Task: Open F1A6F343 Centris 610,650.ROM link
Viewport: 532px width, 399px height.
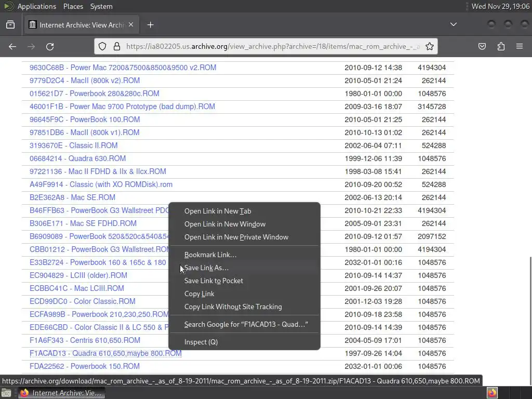Action: (x=85, y=340)
